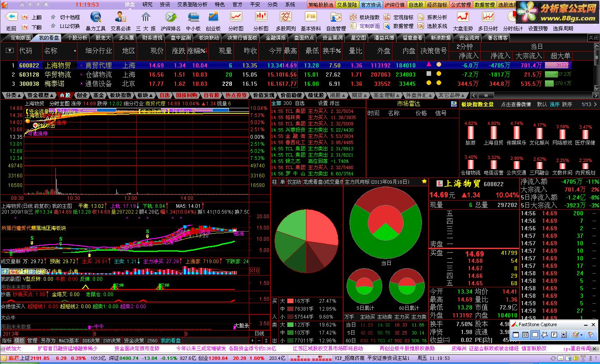Click the 交易登陆 colored button

347,5
